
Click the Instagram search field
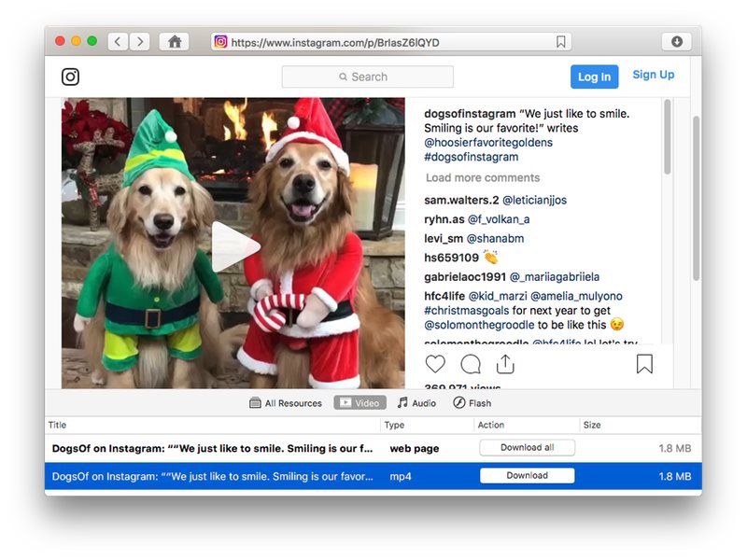(367, 77)
